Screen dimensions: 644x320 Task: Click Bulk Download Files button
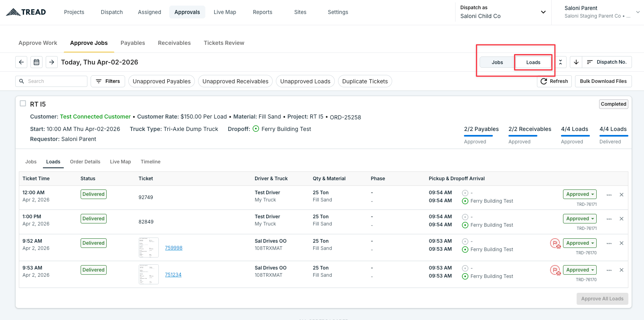(603, 81)
